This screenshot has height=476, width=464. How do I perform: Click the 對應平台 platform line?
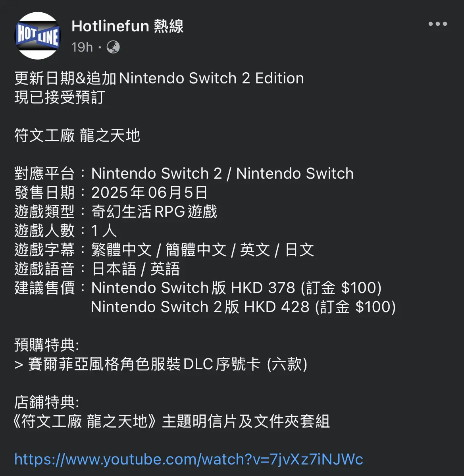tap(184, 173)
